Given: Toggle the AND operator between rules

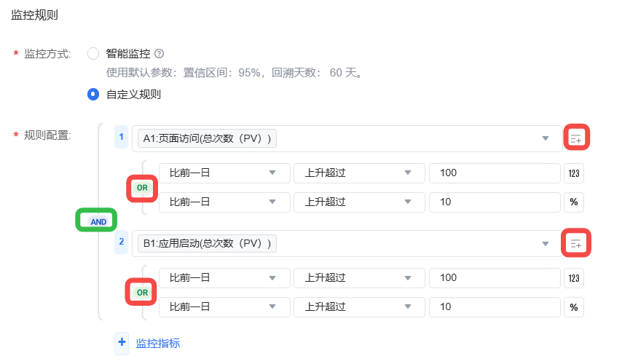Looking at the screenshot, I should [98, 221].
